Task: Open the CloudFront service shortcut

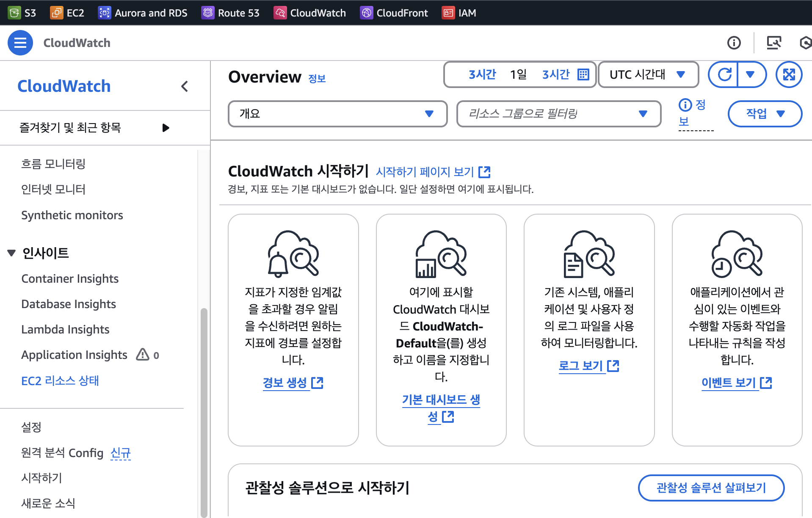Action: pos(394,13)
